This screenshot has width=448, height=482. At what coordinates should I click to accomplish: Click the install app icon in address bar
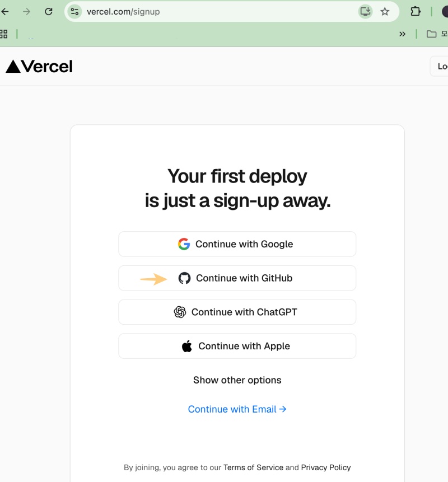pos(365,12)
